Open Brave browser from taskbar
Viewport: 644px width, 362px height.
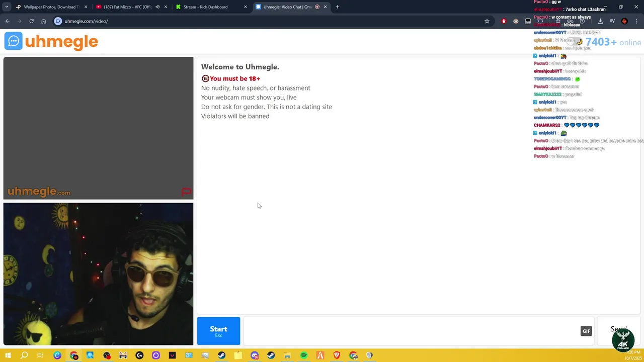(337, 355)
